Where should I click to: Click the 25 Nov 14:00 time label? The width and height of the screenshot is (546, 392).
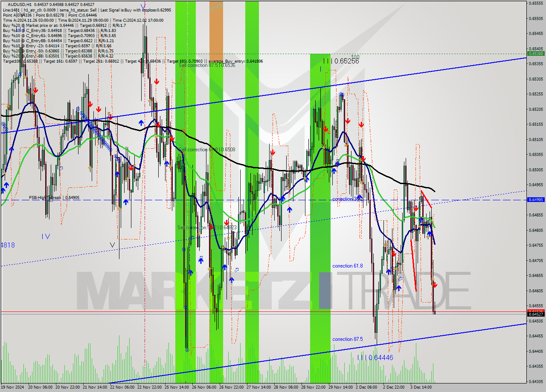(177, 387)
